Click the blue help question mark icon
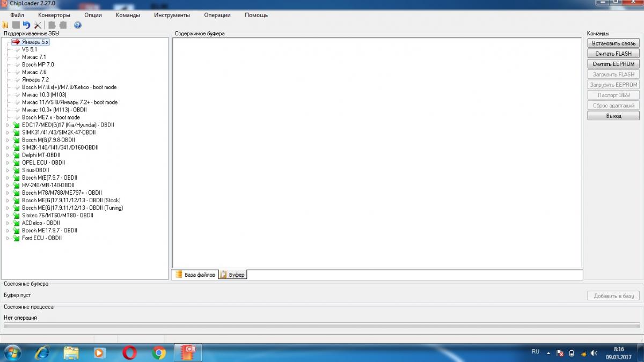This screenshot has width=644, height=362. pos(78,25)
